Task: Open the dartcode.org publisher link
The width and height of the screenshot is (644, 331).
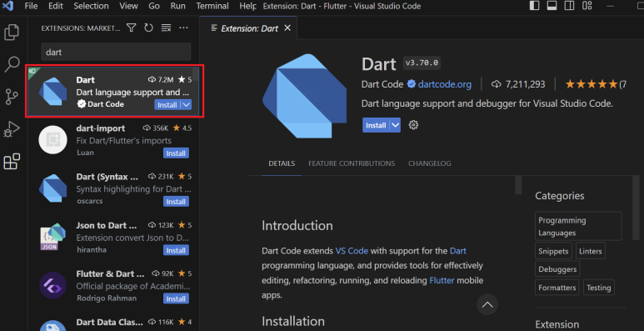Action: click(x=445, y=84)
